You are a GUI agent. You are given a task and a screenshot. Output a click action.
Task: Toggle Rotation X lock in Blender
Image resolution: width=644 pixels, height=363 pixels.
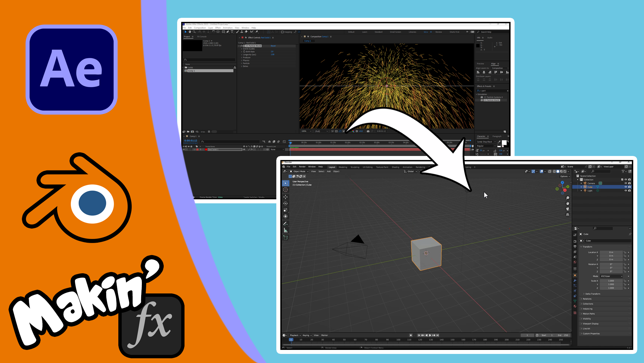pyautogui.click(x=625, y=265)
